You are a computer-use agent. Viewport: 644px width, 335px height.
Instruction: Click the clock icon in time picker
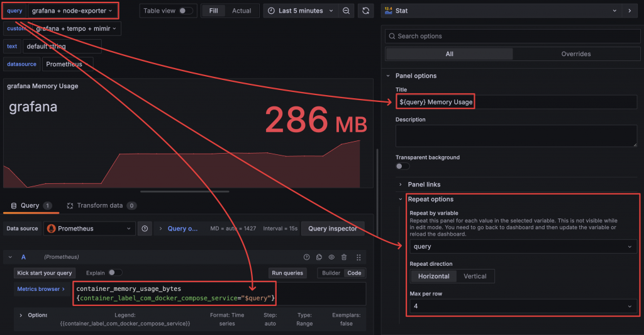(271, 11)
